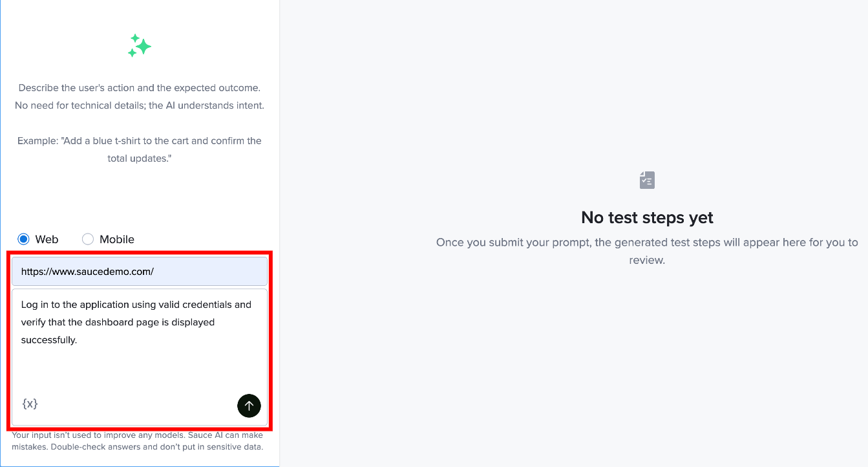Submit the prompt with the arrow button
Screen dimensions: 868x467
pyautogui.click(x=249, y=406)
